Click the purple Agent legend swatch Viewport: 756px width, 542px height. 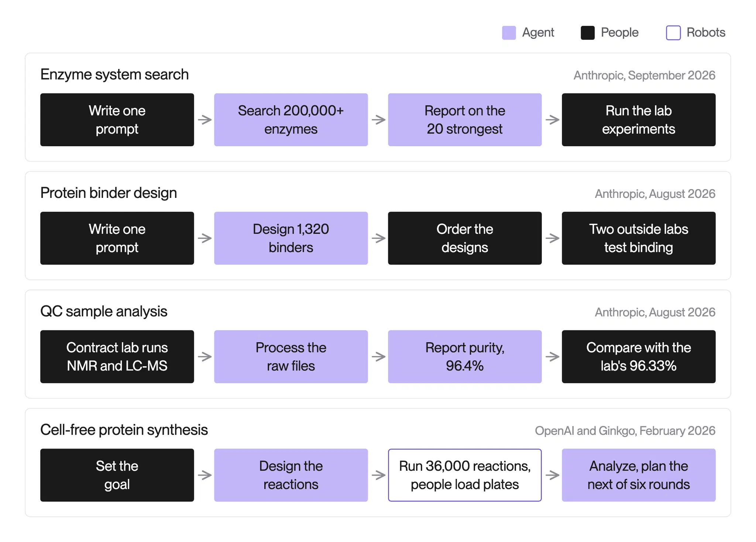509,32
